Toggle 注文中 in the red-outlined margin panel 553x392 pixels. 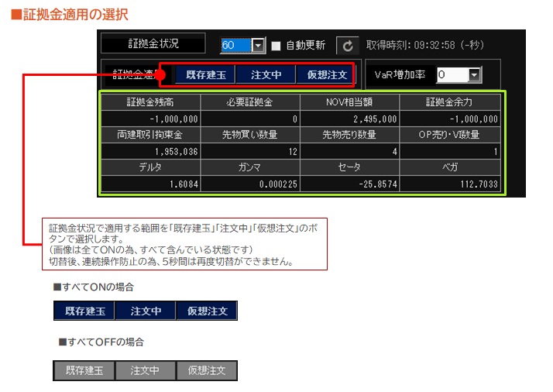[x=266, y=75]
